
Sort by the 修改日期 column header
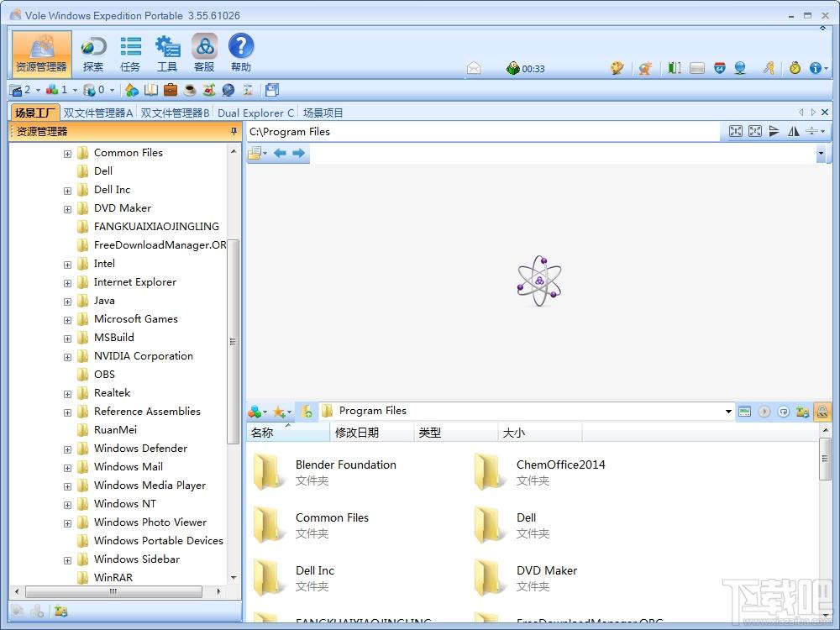point(372,433)
